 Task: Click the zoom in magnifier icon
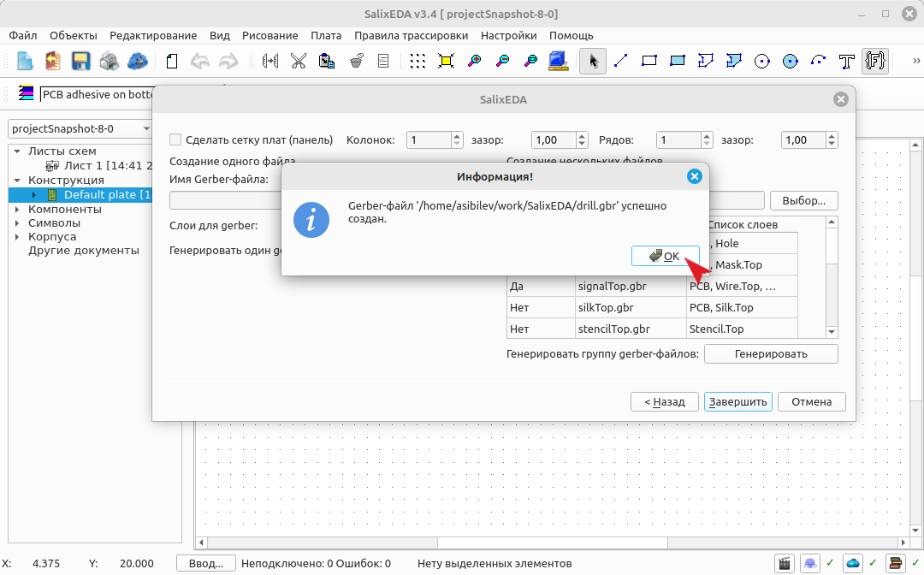pyautogui.click(x=474, y=61)
